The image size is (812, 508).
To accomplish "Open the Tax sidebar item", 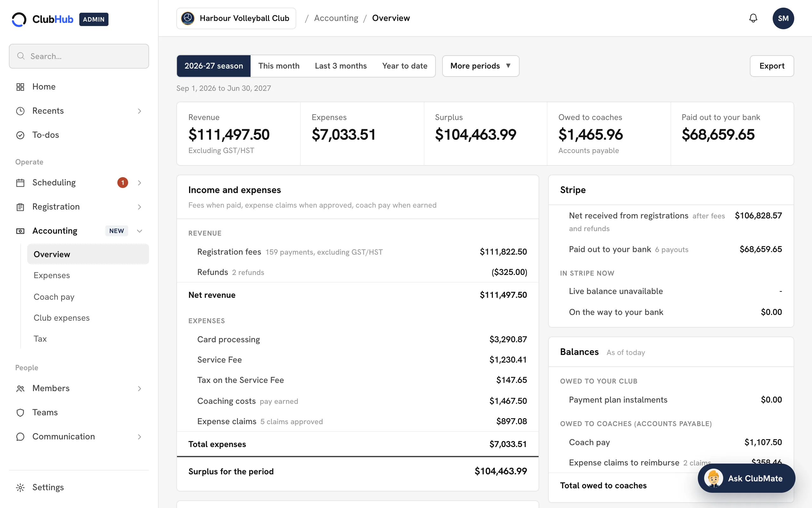I will [88, 339].
